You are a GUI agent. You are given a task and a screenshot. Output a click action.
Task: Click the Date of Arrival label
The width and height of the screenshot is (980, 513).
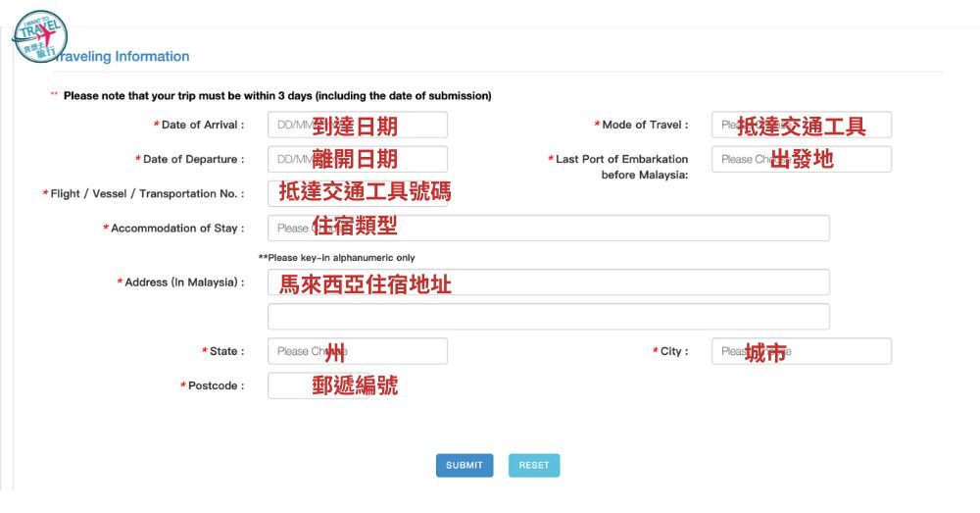point(202,125)
